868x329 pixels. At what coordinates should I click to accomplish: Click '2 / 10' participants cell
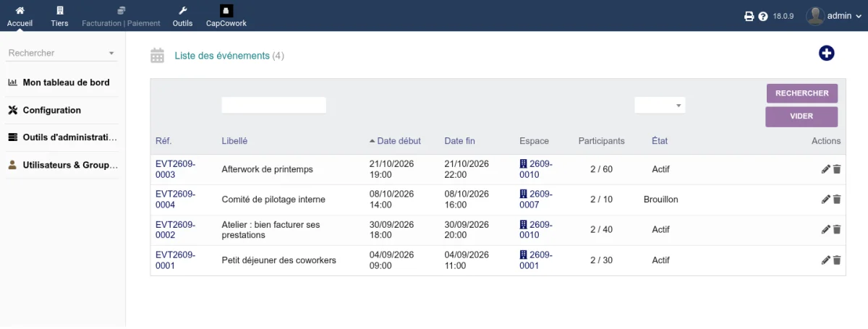601,200
